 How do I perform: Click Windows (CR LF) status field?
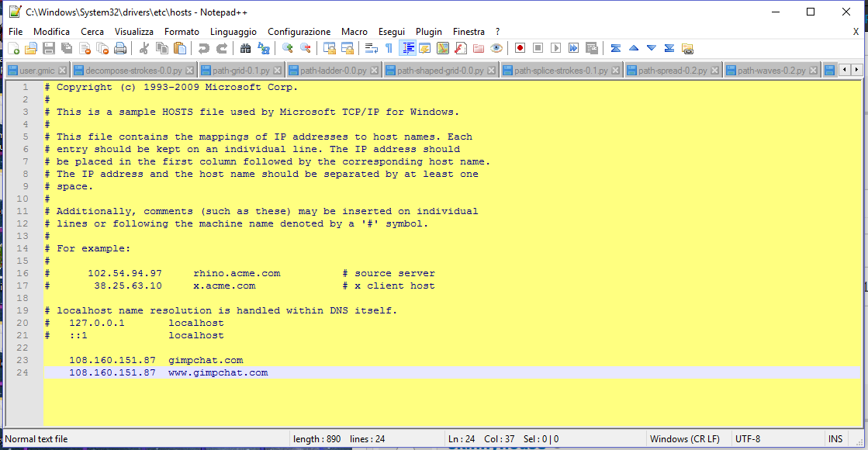pos(685,439)
